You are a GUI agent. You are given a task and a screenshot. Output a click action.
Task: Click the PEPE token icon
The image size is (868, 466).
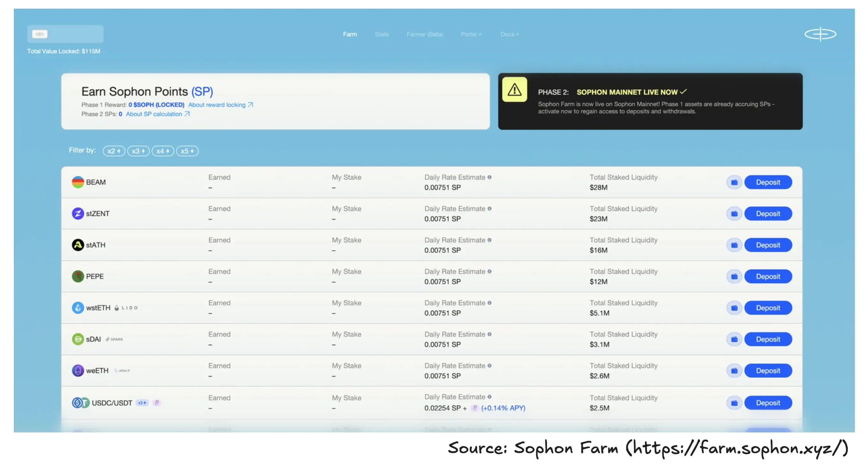tap(78, 276)
